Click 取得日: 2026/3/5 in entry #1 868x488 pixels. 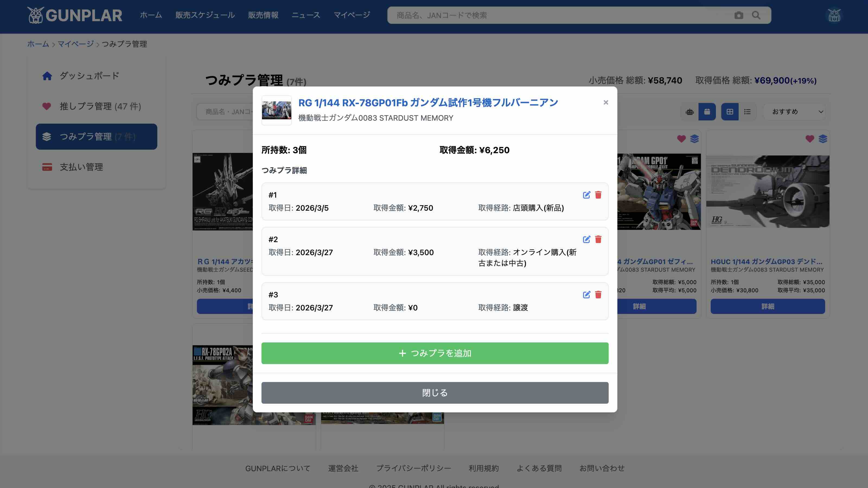(x=298, y=208)
